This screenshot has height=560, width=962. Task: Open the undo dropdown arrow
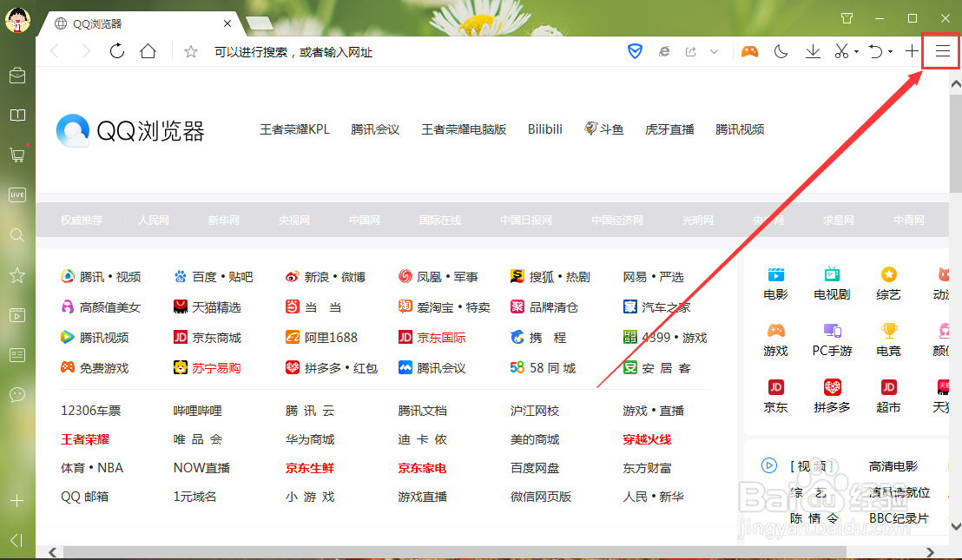coord(890,52)
